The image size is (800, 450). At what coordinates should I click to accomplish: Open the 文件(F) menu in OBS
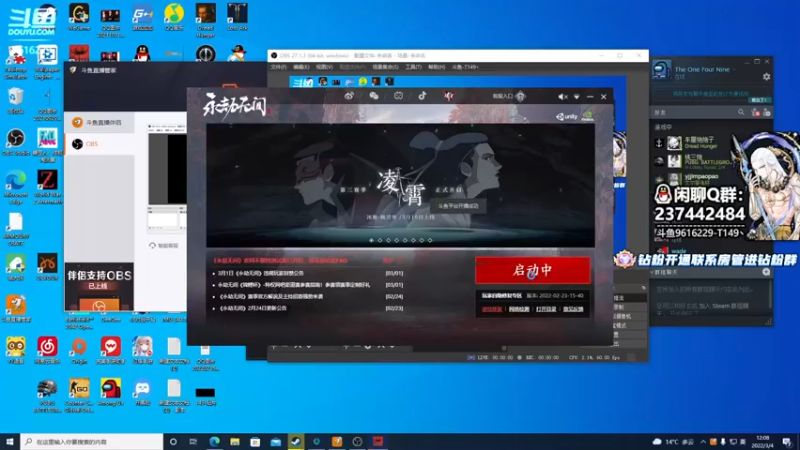pos(279,67)
